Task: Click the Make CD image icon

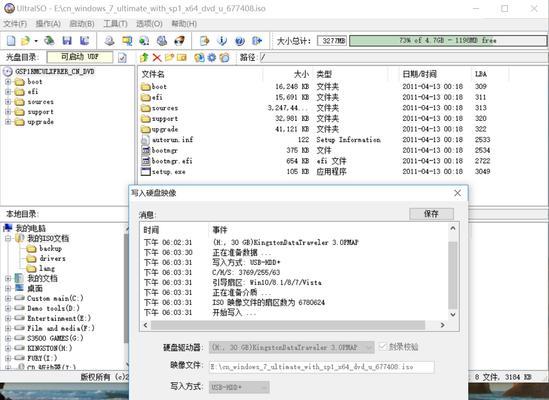Action: (x=109, y=41)
